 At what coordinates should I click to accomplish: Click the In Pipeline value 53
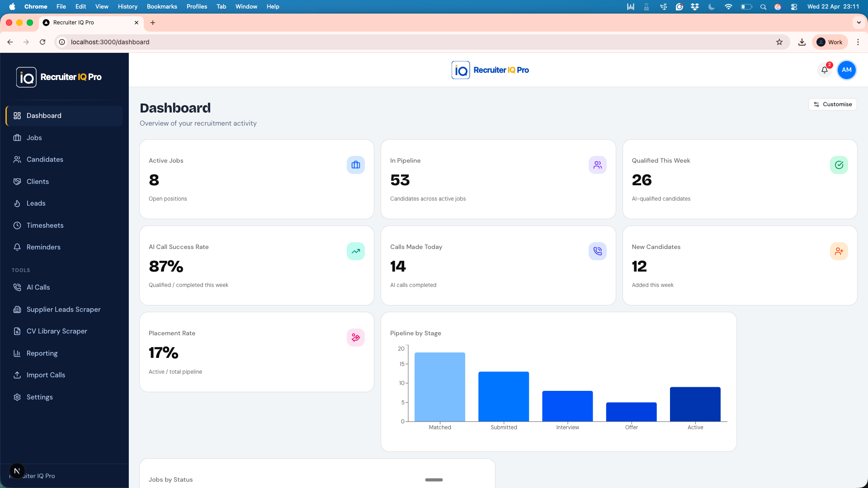pyautogui.click(x=400, y=180)
